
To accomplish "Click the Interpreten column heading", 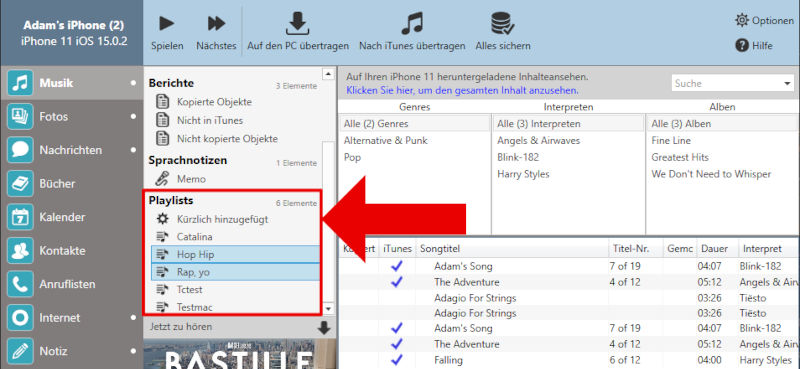I will tap(568, 107).
